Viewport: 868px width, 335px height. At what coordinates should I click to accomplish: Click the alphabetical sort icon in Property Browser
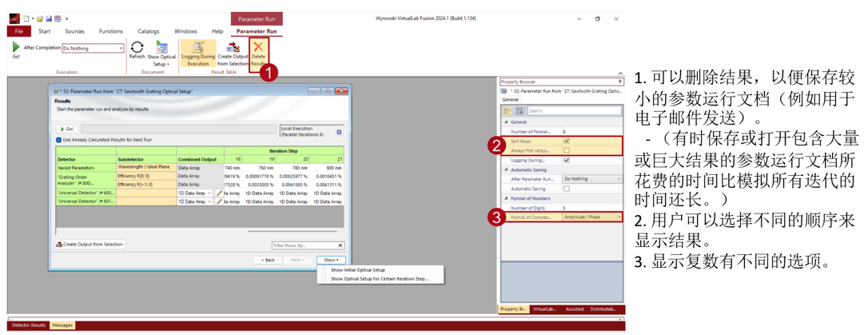click(520, 111)
